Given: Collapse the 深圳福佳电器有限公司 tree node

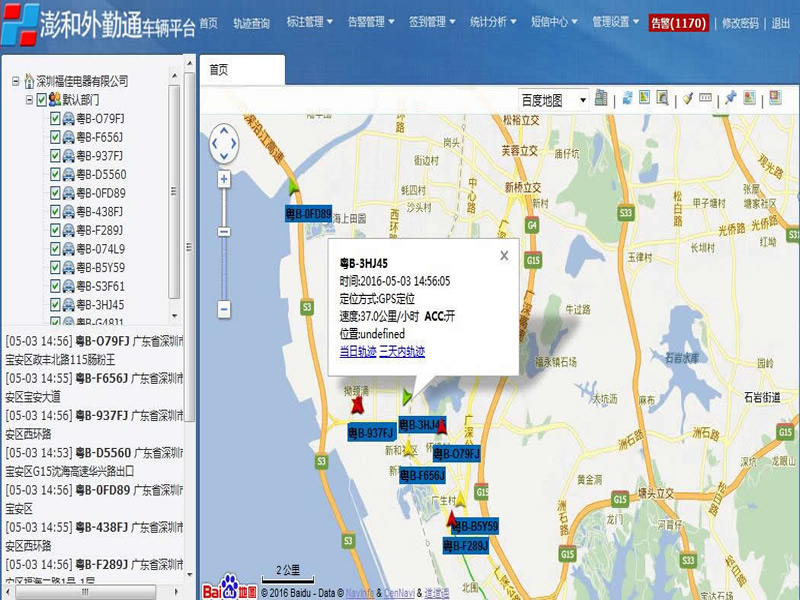Looking at the screenshot, I should tap(16, 81).
